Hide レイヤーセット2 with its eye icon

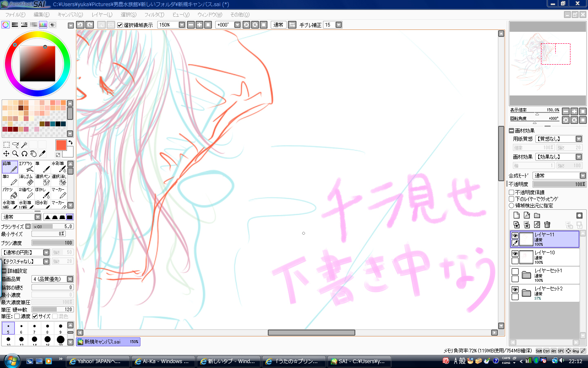coord(515,289)
